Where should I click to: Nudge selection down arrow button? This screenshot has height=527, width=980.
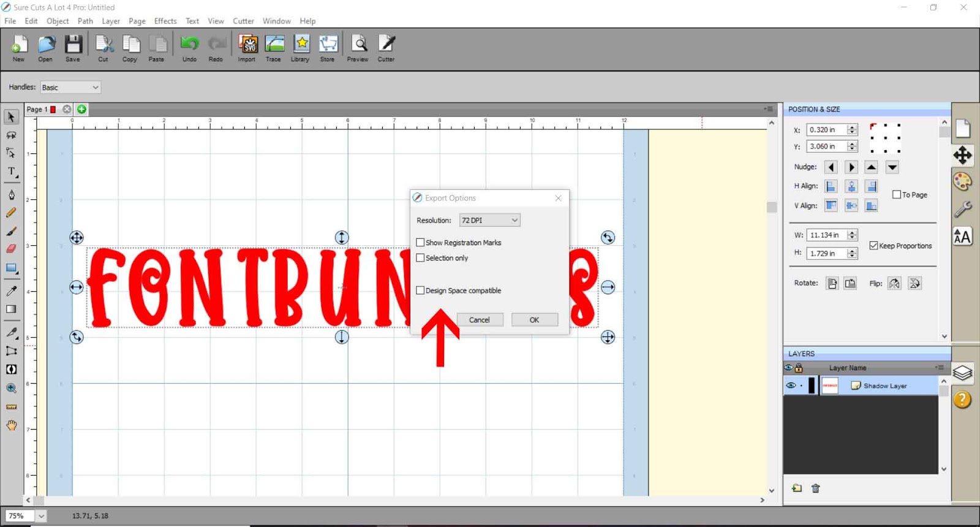tap(892, 167)
